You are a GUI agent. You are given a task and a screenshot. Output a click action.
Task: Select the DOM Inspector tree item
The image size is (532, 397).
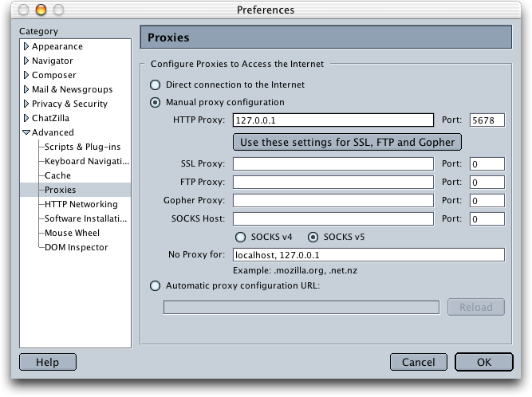click(x=77, y=247)
